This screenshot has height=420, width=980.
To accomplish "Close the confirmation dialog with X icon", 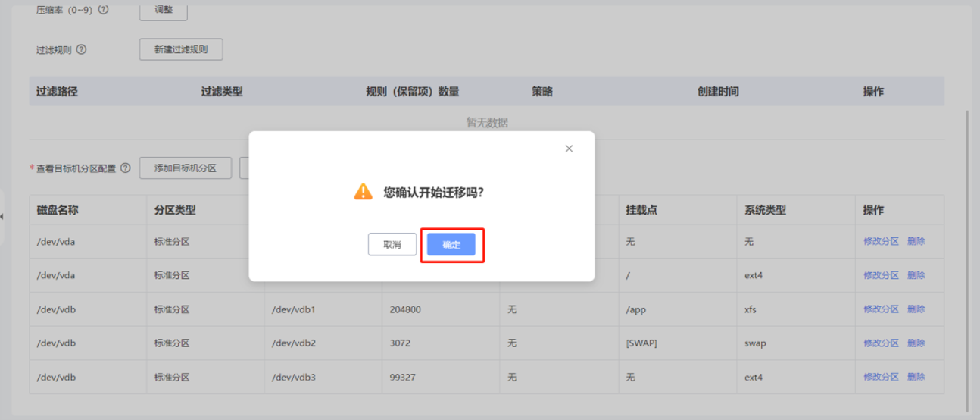I will pos(569,149).
